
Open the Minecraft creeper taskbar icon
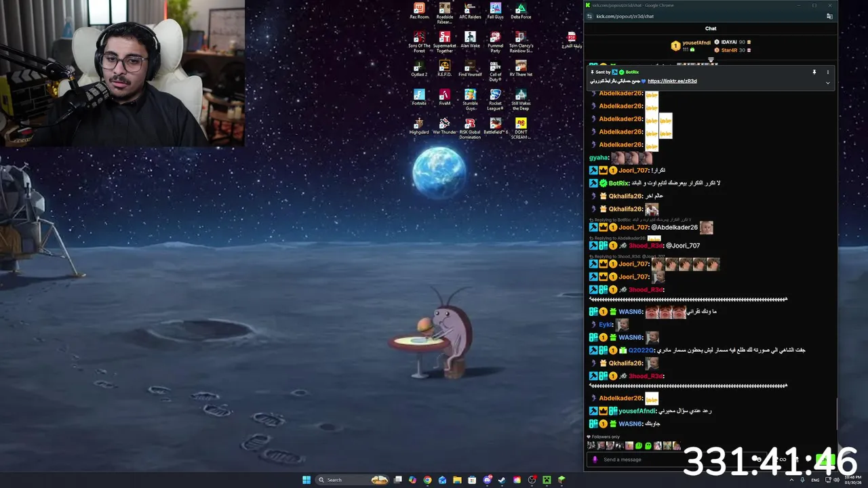tap(547, 480)
